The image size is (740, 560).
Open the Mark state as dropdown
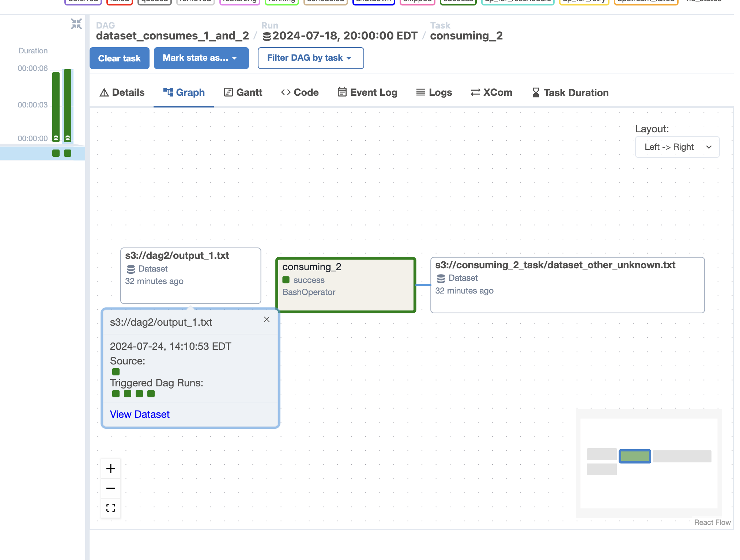pos(201,58)
